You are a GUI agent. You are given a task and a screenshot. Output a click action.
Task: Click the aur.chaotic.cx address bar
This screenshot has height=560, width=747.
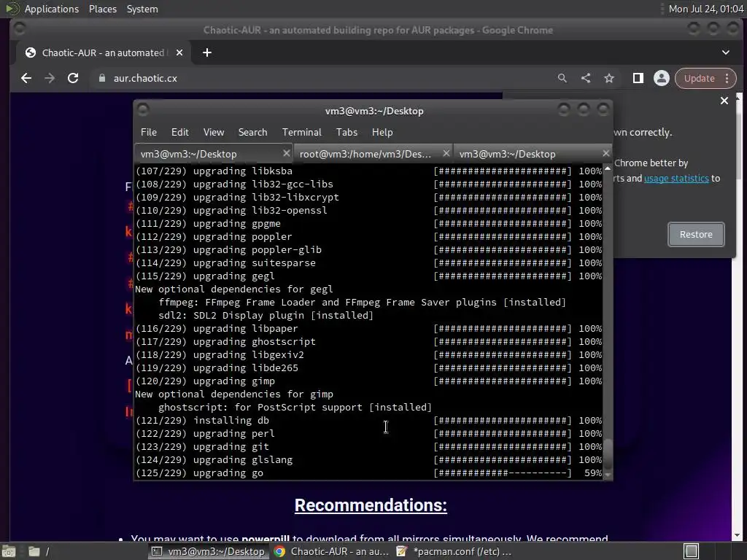324,78
